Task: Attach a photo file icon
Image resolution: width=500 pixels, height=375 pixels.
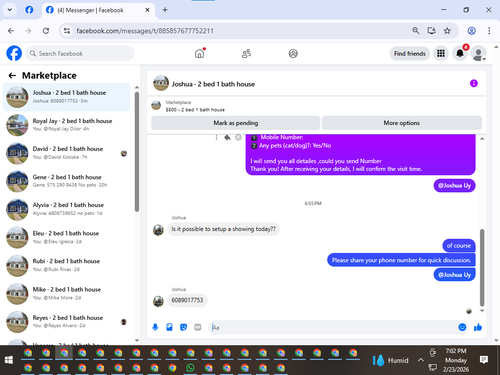Action: pyautogui.click(x=169, y=327)
